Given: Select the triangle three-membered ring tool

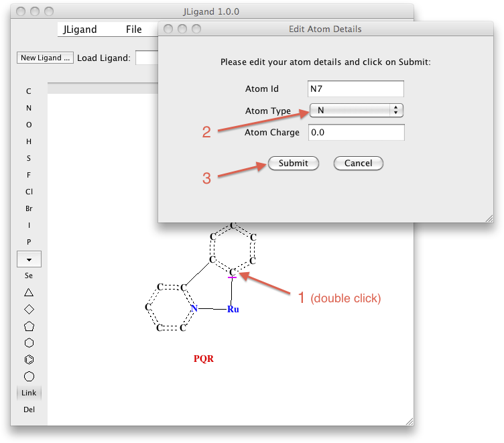Looking at the screenshot, I should tap(29, 292).
